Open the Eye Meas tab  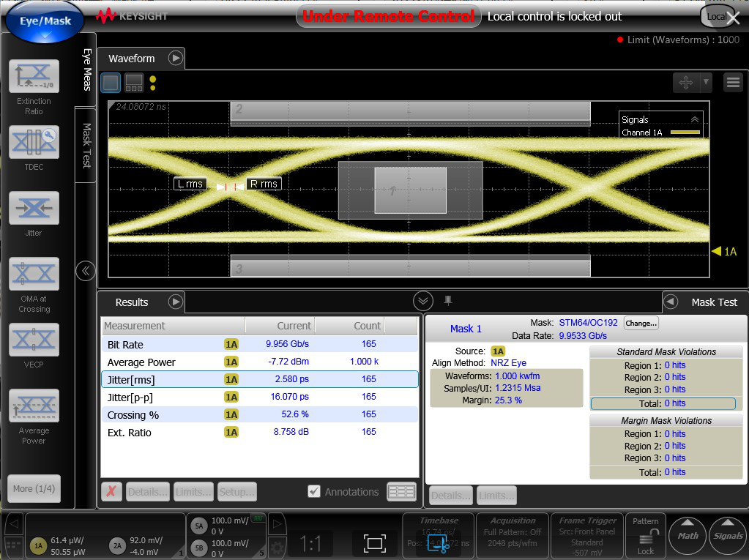coord(86,70)
